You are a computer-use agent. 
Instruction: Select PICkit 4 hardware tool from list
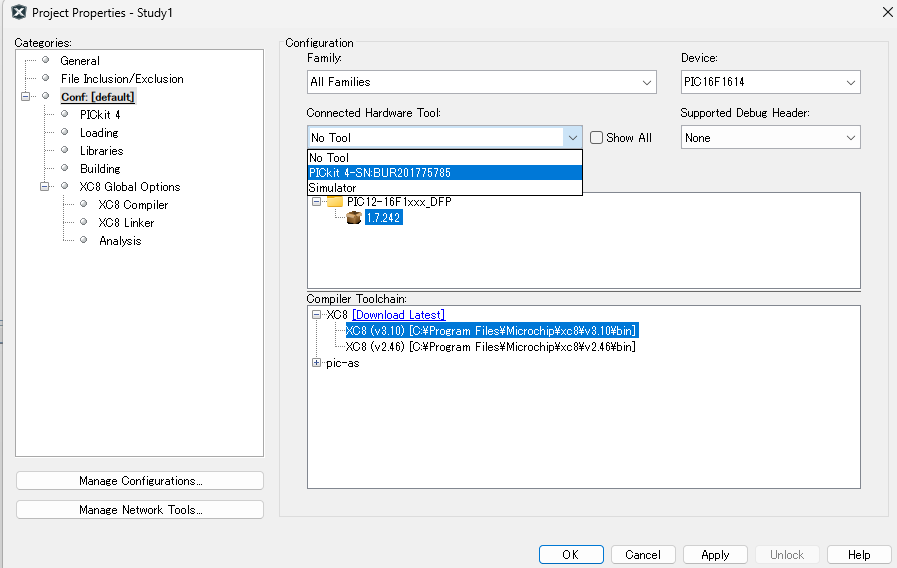point(380,173)
